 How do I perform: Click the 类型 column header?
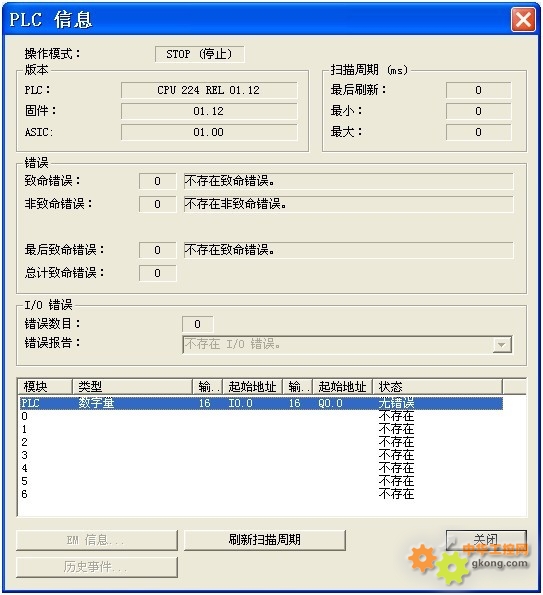click(132, 387)
